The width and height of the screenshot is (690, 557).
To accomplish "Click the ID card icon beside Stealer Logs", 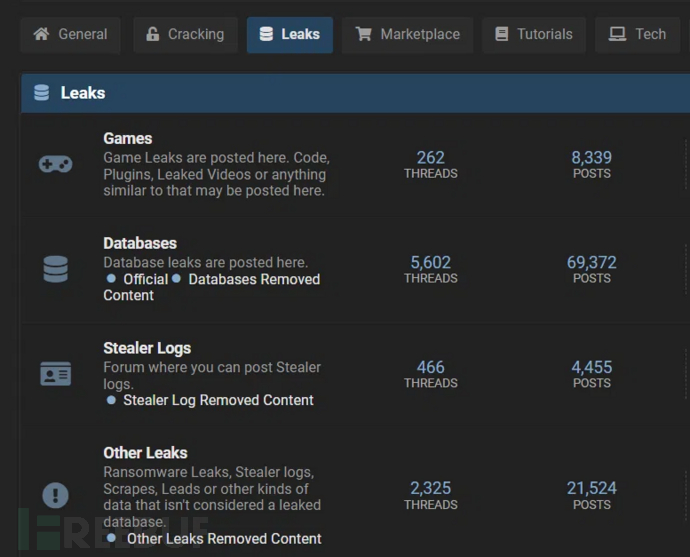I will (55, 374).
